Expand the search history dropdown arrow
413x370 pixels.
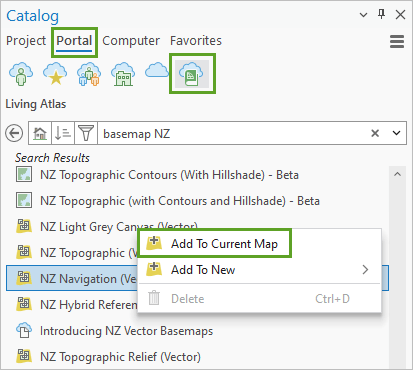coord(396,133)
